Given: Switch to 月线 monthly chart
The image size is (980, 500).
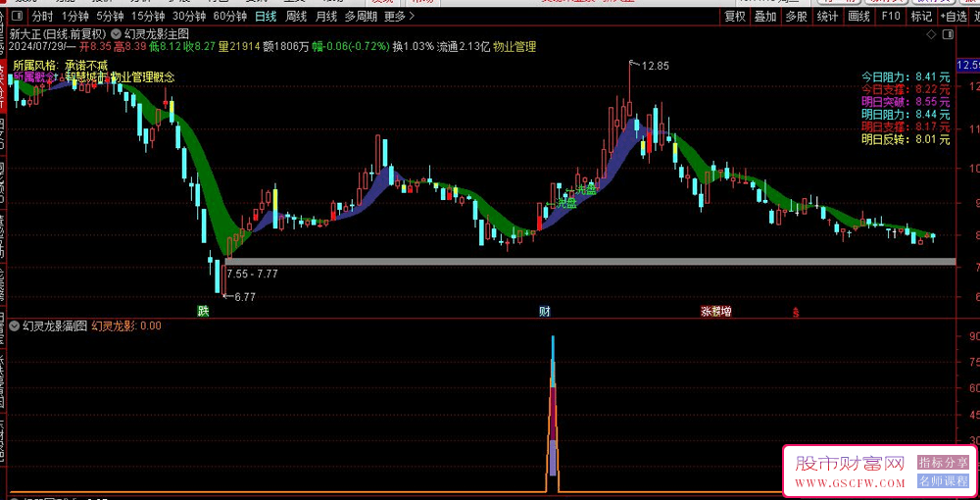Looking at the screenshot, I should (x=326, y=17).
